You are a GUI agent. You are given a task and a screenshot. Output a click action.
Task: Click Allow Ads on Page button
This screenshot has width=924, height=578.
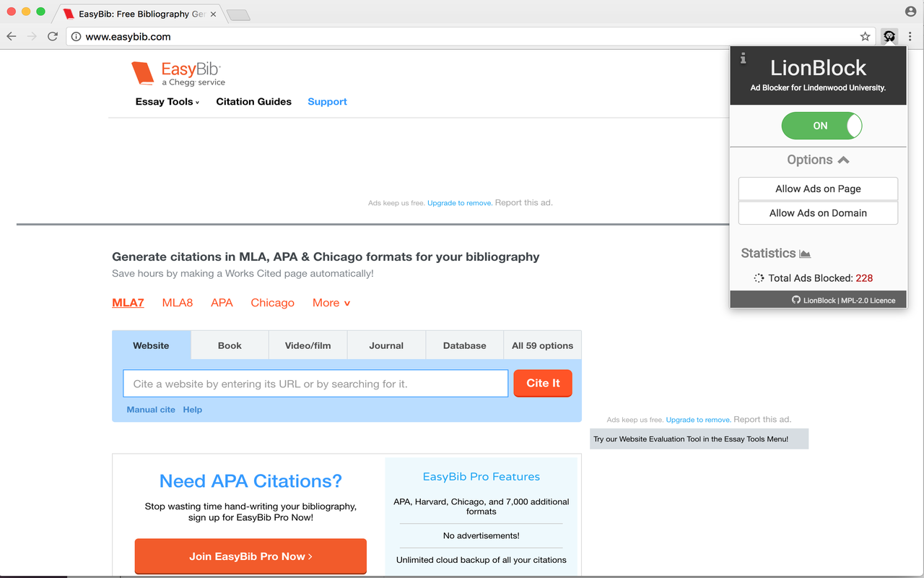[x=818, y=189]
